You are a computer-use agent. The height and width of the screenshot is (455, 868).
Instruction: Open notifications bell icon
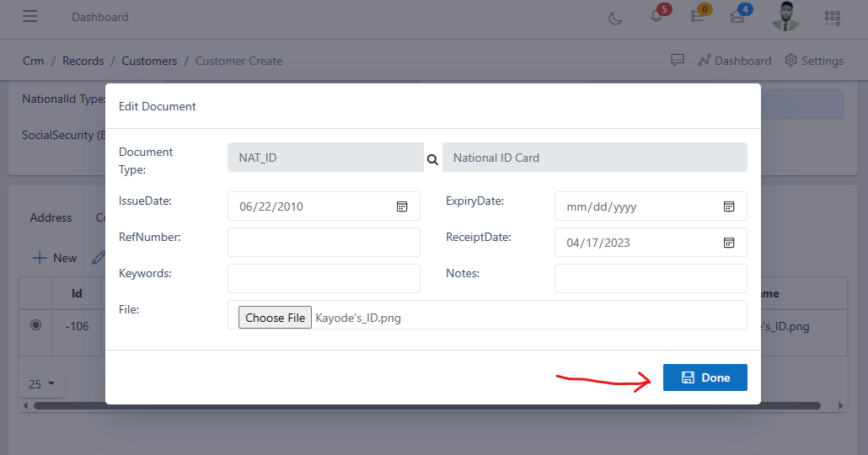pos(657,17)
